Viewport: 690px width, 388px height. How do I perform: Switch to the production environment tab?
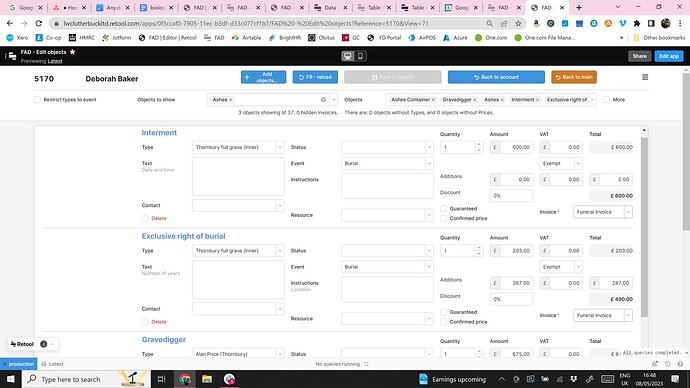(x=18, y=364)
